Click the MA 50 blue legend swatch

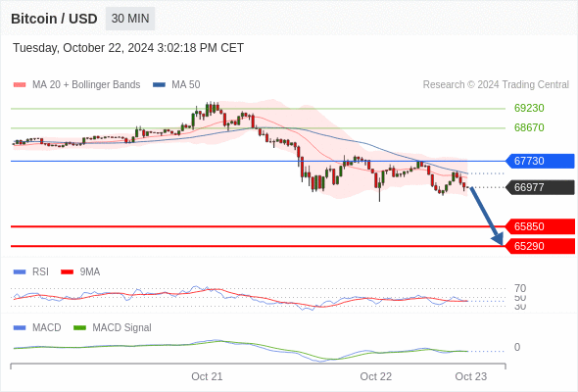click(x=159, y=85)
